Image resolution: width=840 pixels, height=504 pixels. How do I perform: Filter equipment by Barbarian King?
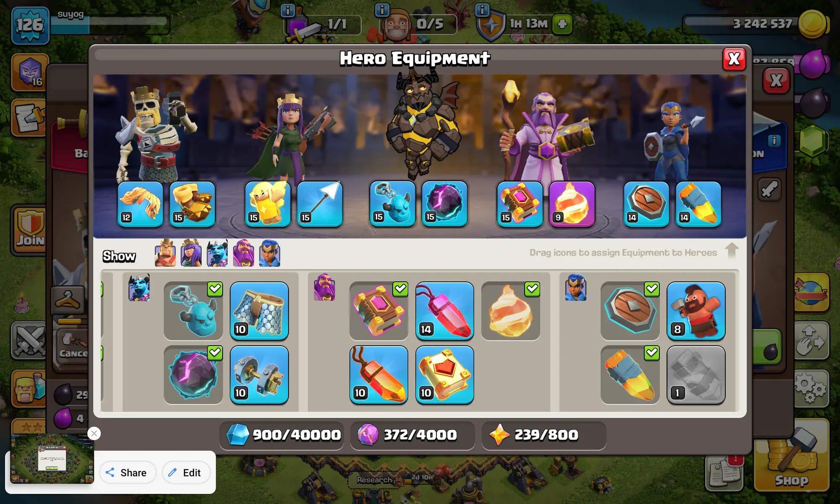point(165,253)
